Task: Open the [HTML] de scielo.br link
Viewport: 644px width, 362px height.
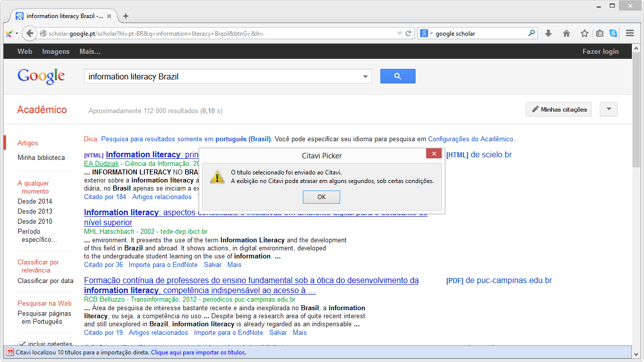Action: point(479,154)
